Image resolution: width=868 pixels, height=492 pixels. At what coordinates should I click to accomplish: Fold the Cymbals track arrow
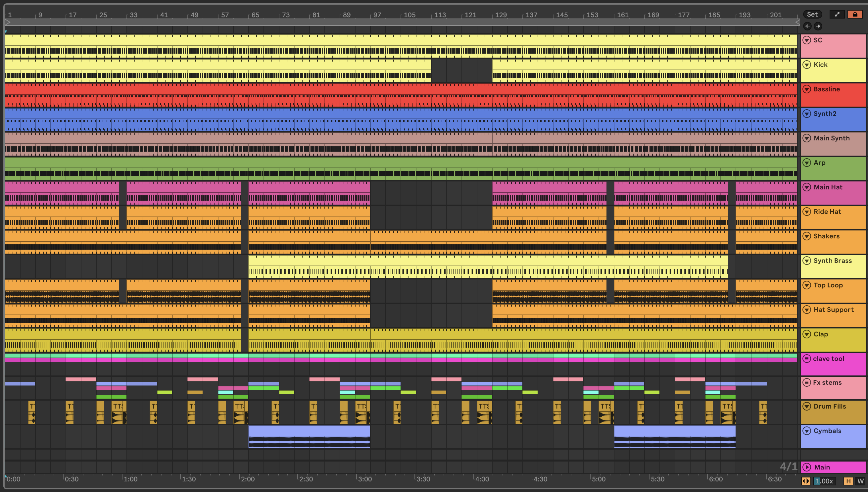coord(806,431)
